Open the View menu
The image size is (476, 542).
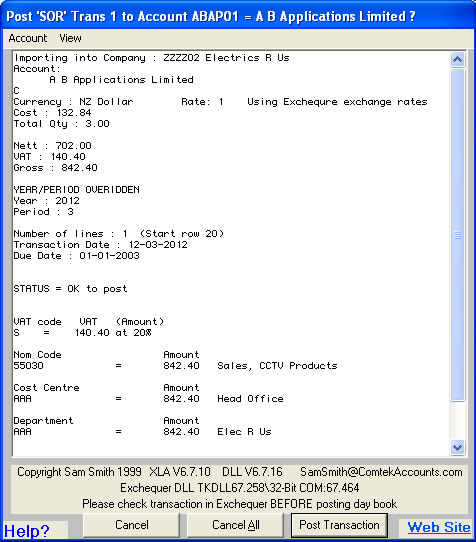71,38
